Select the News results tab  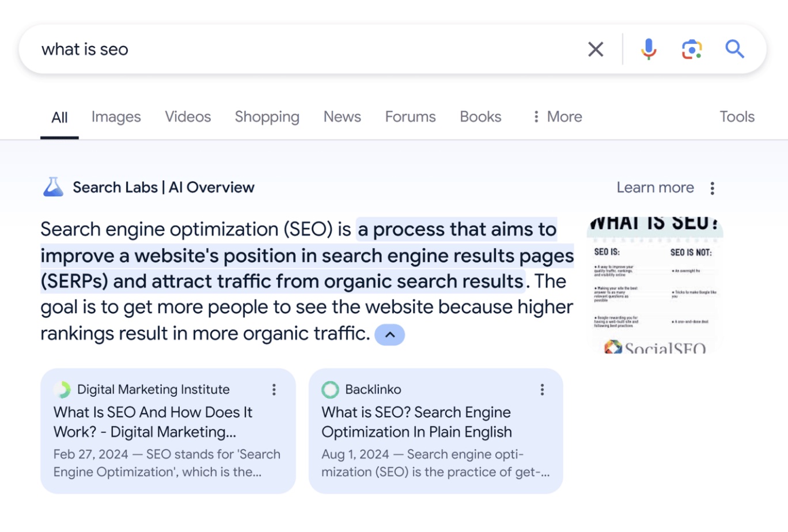click(x=342, y=117)
